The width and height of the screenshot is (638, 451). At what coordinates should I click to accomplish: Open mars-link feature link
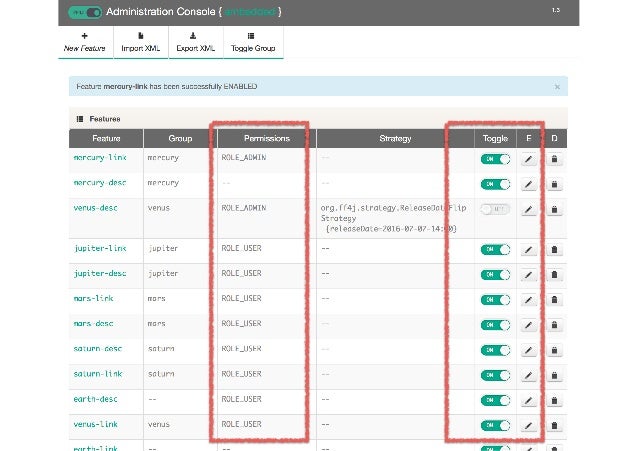pos(94,298)
